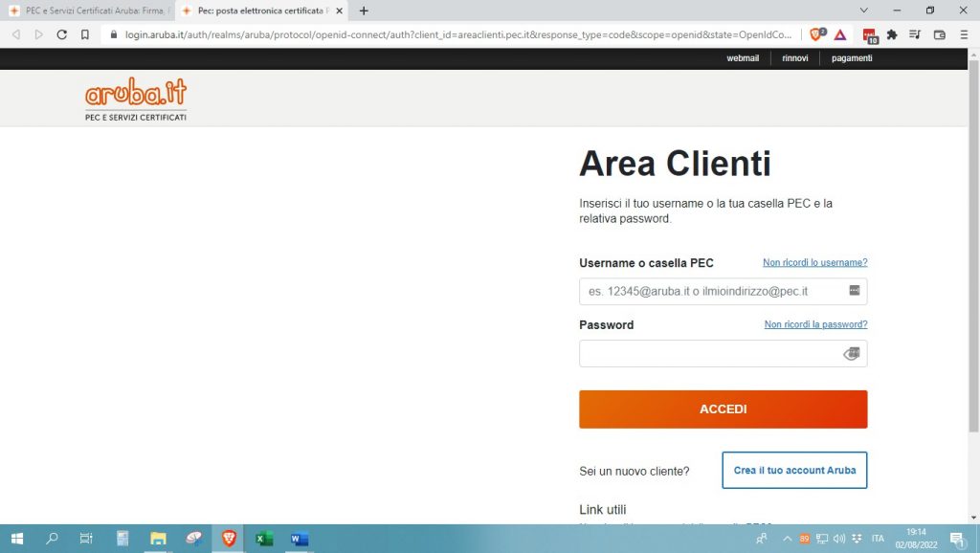
Task: Open the ITA language selector
Action: click(878, 538)
